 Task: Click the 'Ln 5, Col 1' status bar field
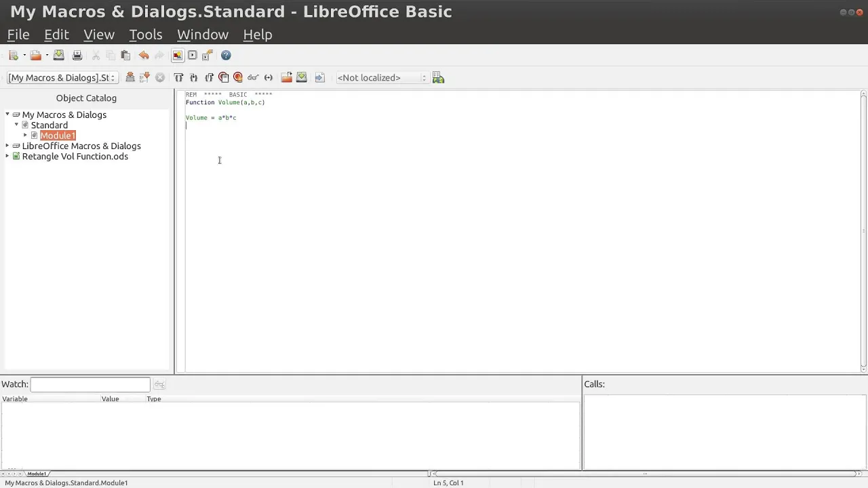pos(448,483)
